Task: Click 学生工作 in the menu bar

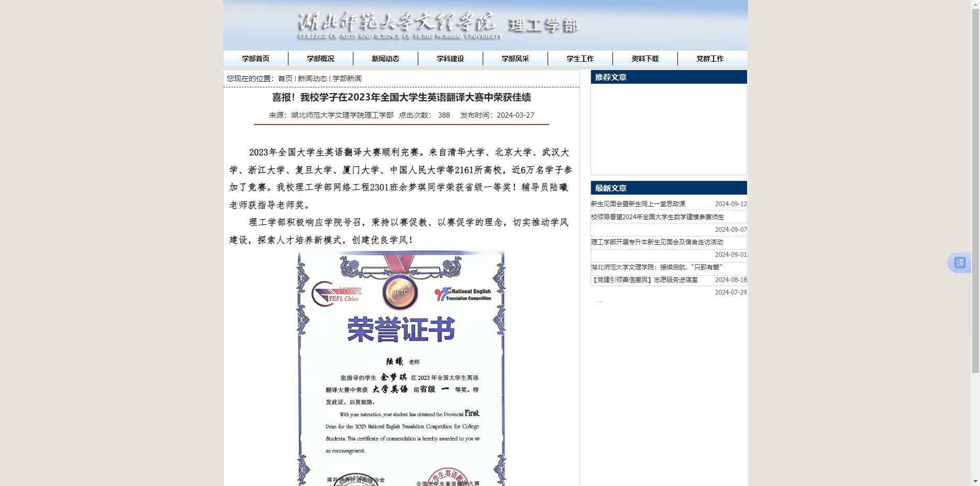Action: 580,59
